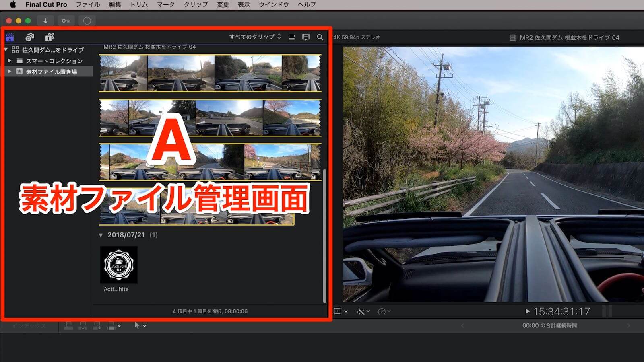Open the 編集 menu
This screenshot has height=362, width=644.
click(x=115, y=4)
